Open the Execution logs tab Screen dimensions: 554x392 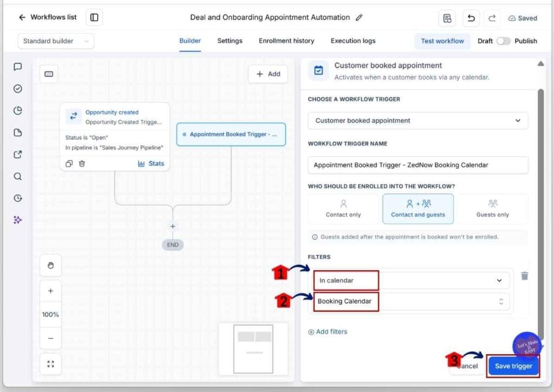(353, 41)
